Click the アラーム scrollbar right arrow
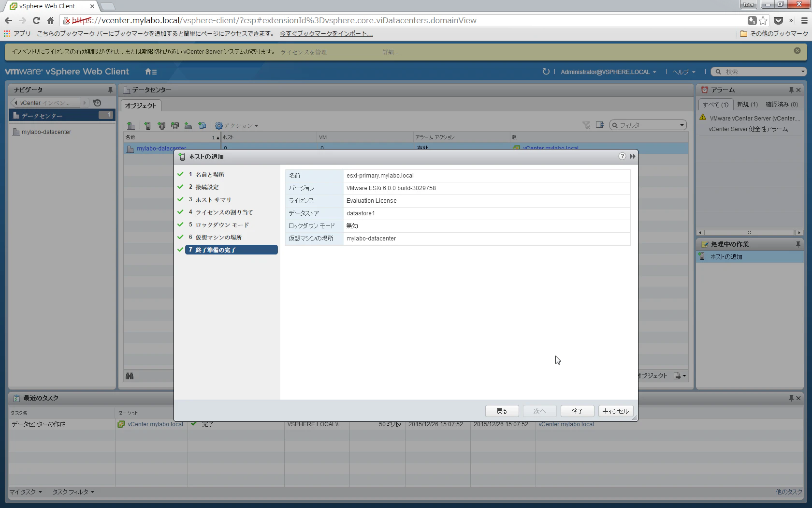Viewport: 812px width, 508px height. (x=799, y=233)
